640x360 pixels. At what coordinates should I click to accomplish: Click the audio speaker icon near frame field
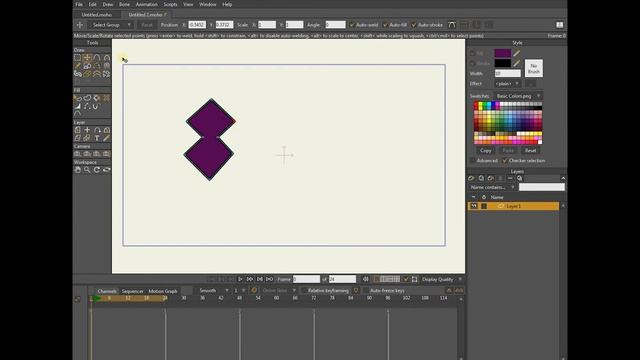[366, 279]
